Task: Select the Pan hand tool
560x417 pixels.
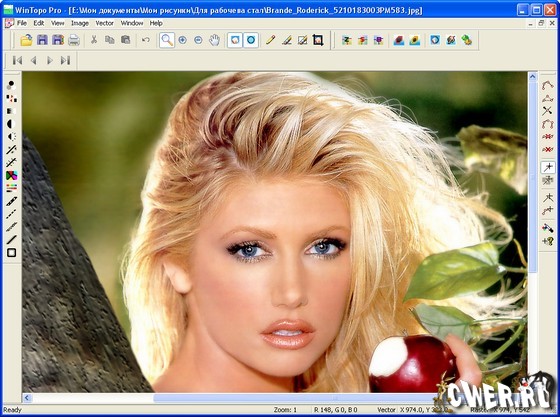Action: tap(214, 40)
